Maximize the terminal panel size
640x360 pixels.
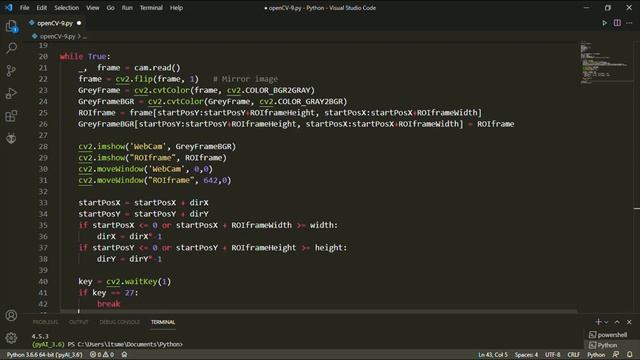pos(617,322)
